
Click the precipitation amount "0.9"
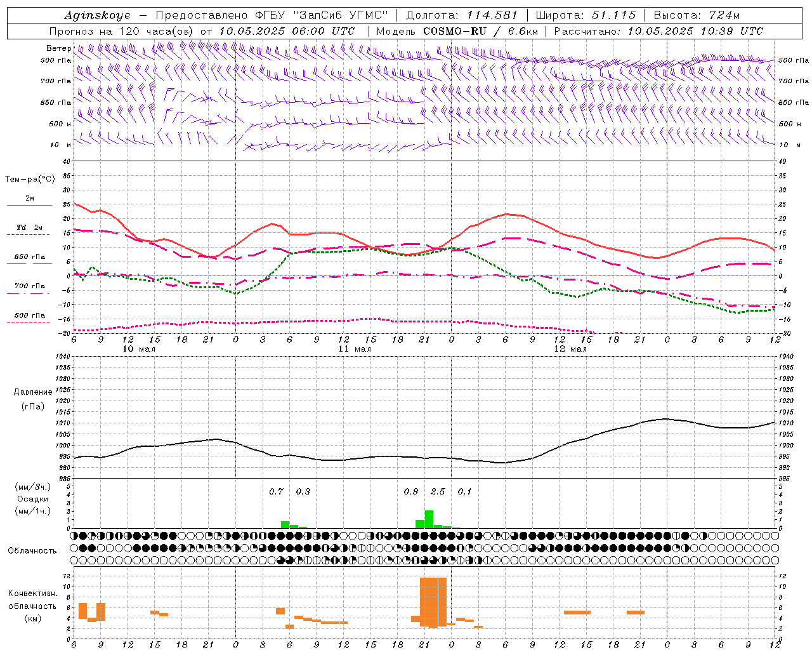pos(411,491)
